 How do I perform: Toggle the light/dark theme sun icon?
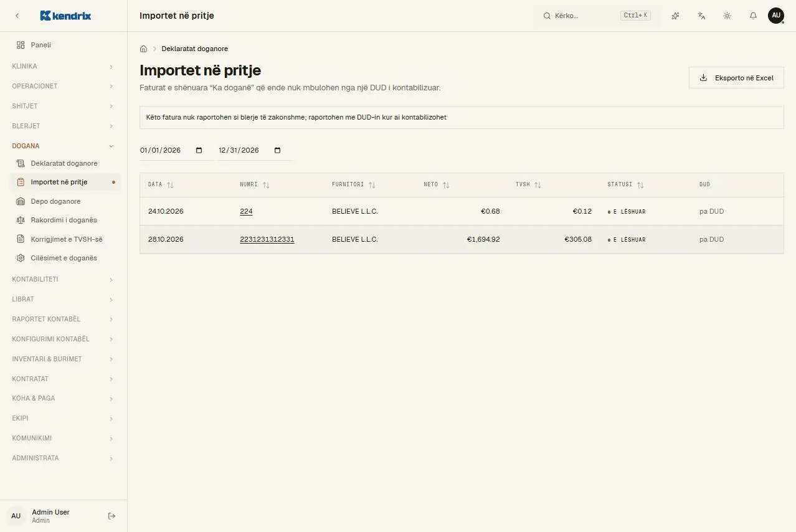click(727, 16)
